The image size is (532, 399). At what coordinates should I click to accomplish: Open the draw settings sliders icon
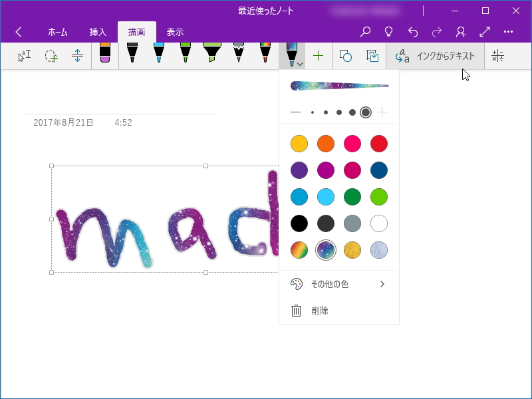497,56
